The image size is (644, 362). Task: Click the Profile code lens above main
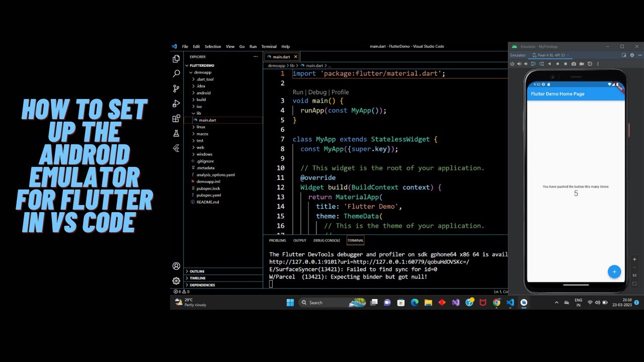click(x=340, y=92)
